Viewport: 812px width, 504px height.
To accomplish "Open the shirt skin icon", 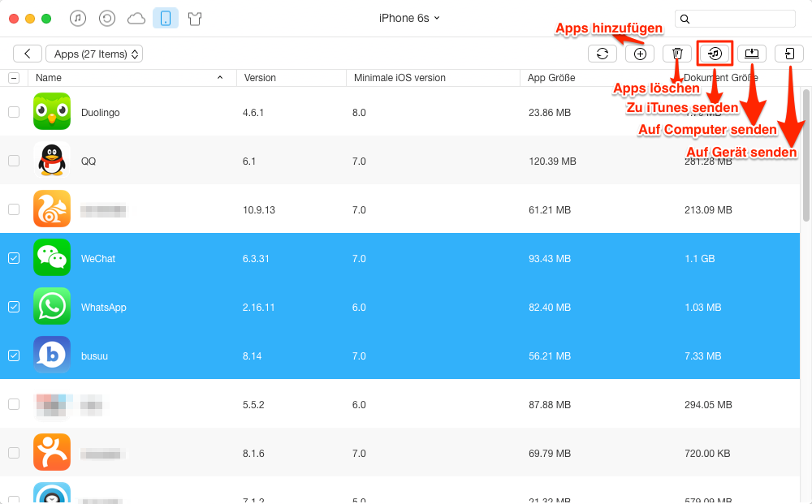I will point(195,19).
